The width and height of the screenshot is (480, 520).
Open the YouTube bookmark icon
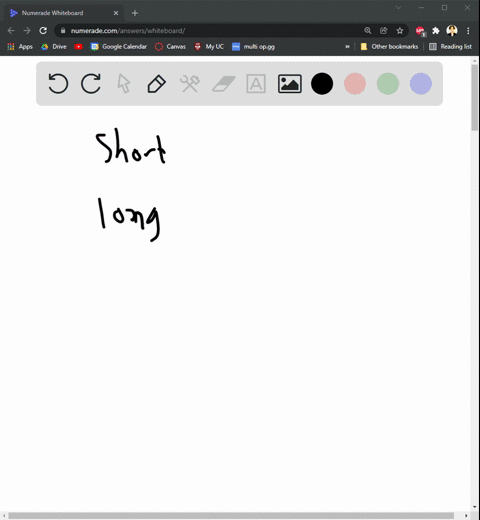(x=78, y=47)
